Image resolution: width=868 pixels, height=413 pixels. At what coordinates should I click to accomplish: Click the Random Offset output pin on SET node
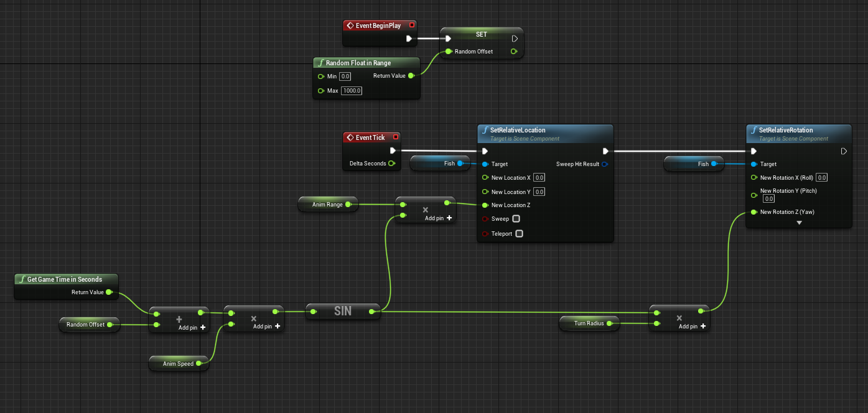coord(513,52)
